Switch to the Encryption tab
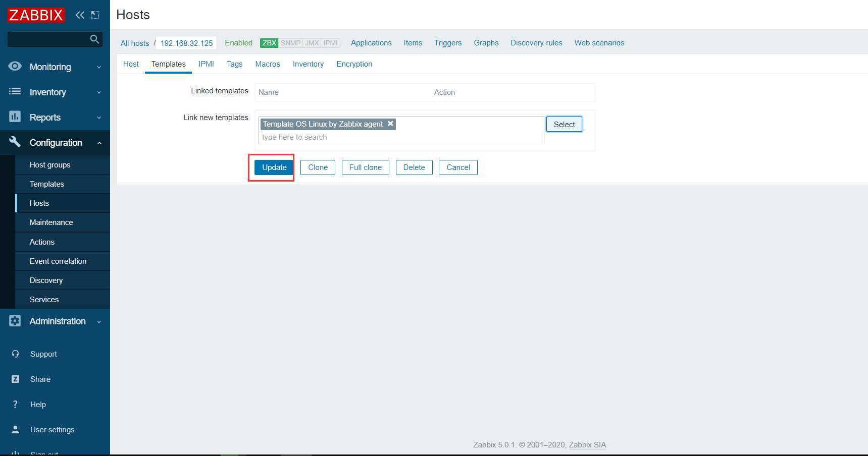Screen dimensions: 868x456 (x=354, y=64)
